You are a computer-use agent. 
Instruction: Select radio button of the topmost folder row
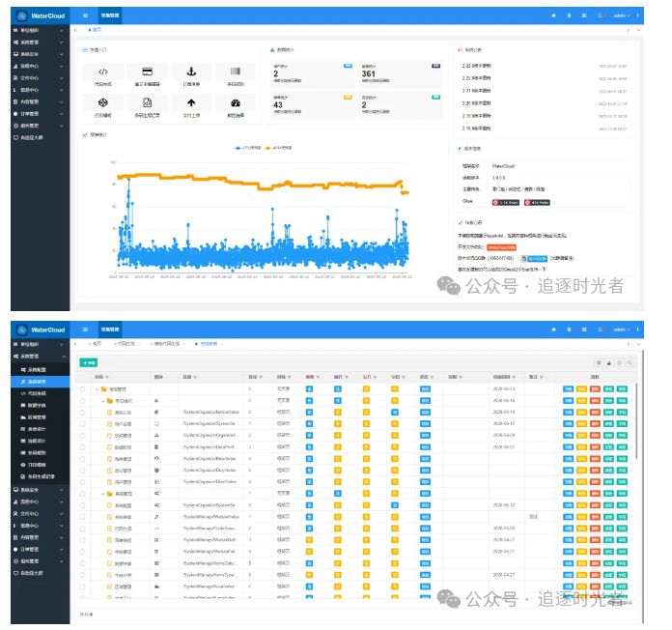[x=82, y=389]
